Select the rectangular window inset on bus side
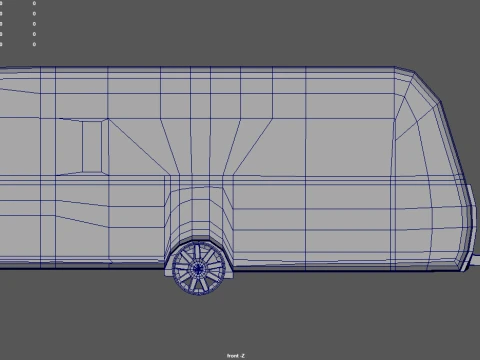 92,147
